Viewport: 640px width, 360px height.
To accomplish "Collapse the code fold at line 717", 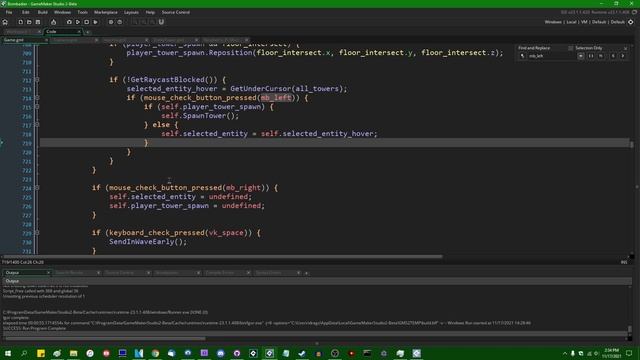I will tap(37, 125).
